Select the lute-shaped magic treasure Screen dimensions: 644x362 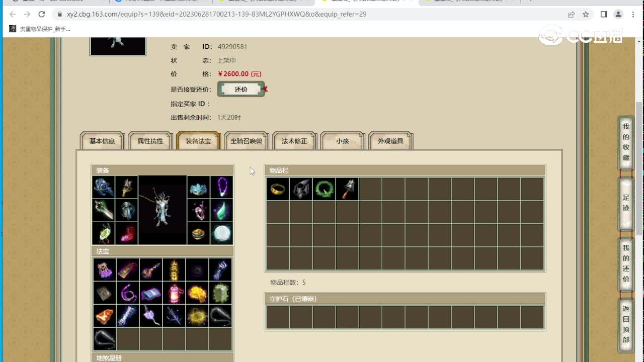151,269
